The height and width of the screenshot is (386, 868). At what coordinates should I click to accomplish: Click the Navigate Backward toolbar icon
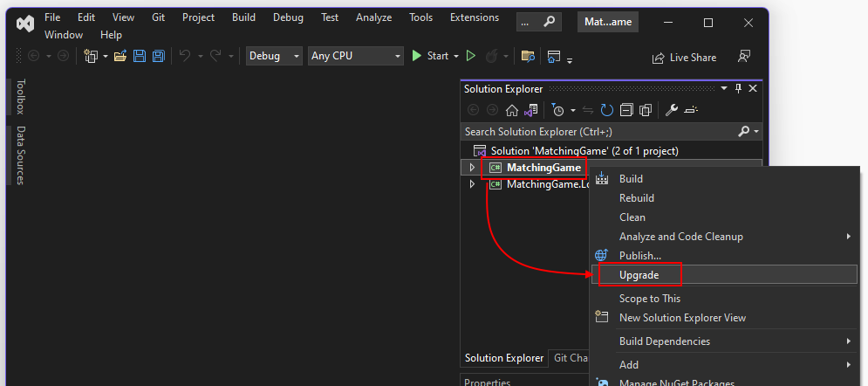(34, 56)
